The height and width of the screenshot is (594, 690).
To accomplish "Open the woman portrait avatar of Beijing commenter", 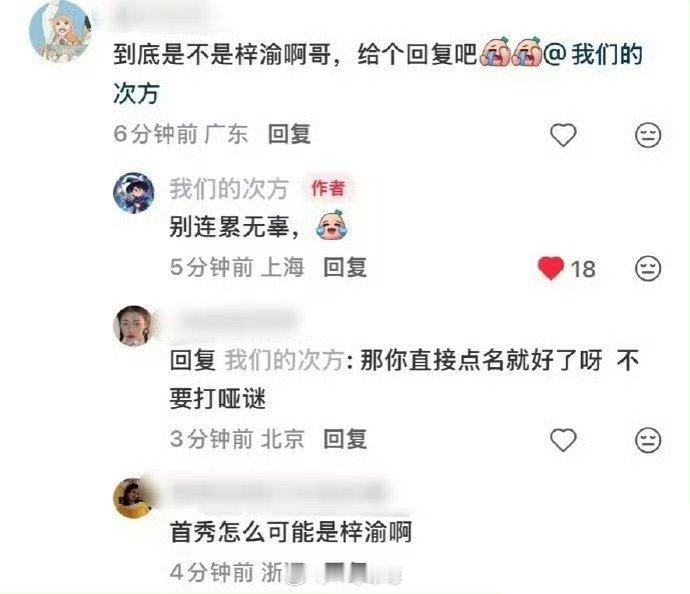I will pos(134,326).
